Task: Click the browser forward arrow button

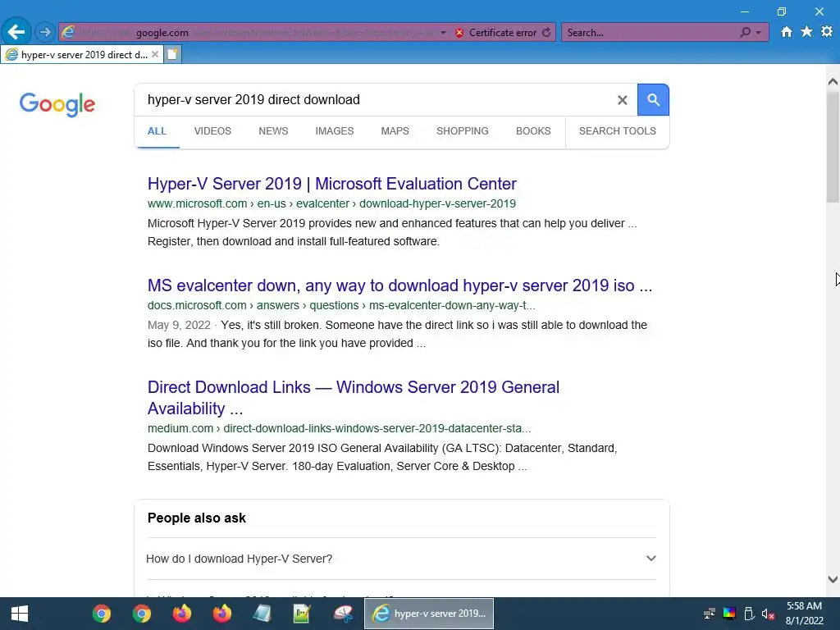Action: click(45, 32)
